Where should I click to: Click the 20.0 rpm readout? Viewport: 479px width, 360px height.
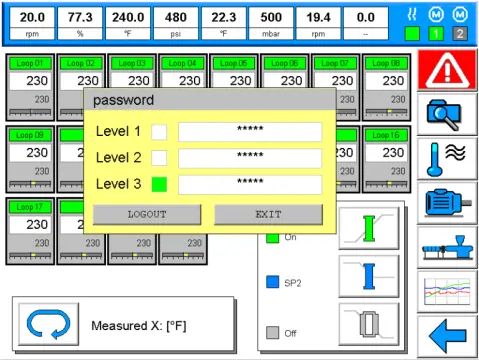pos(32,24)
